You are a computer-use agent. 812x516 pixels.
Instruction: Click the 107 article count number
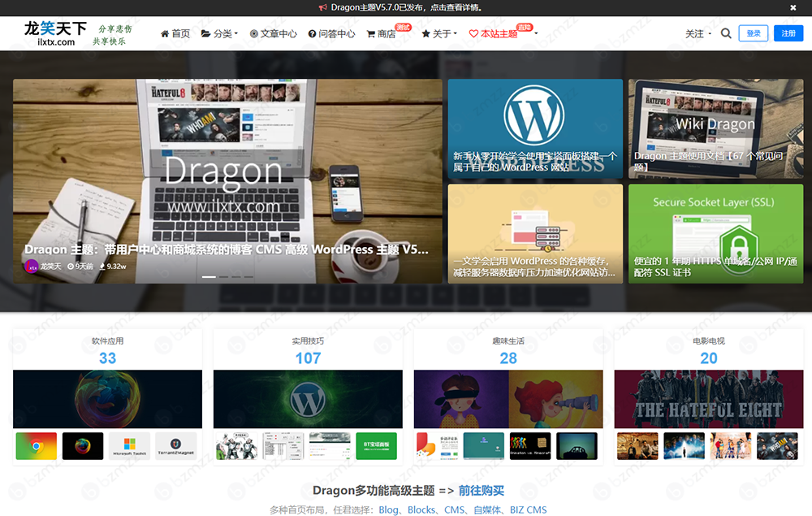pos(308,358)
